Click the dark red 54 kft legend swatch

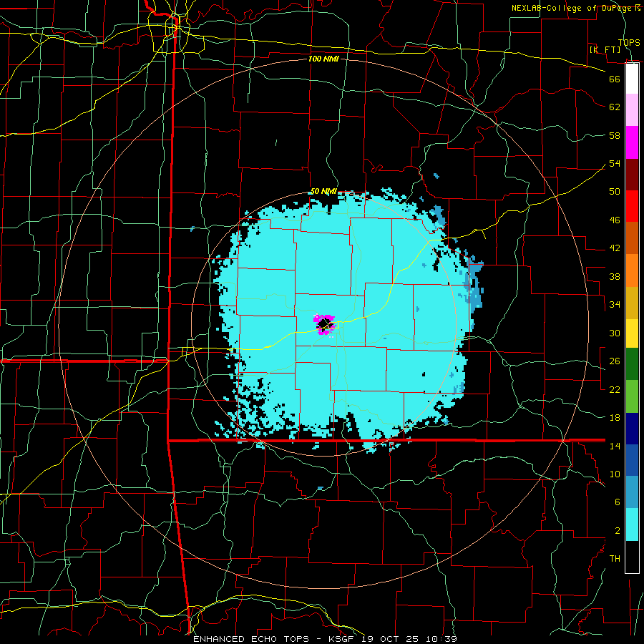632,174
